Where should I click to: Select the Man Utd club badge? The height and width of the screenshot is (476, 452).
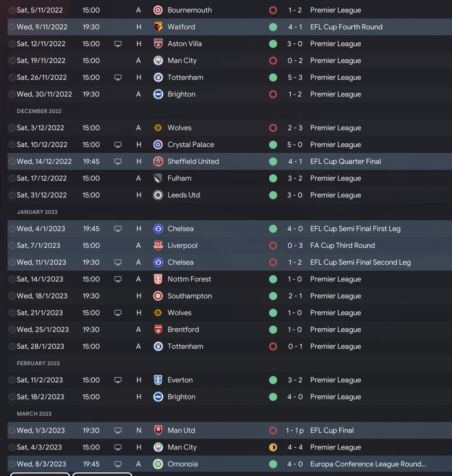click(158, 430)
